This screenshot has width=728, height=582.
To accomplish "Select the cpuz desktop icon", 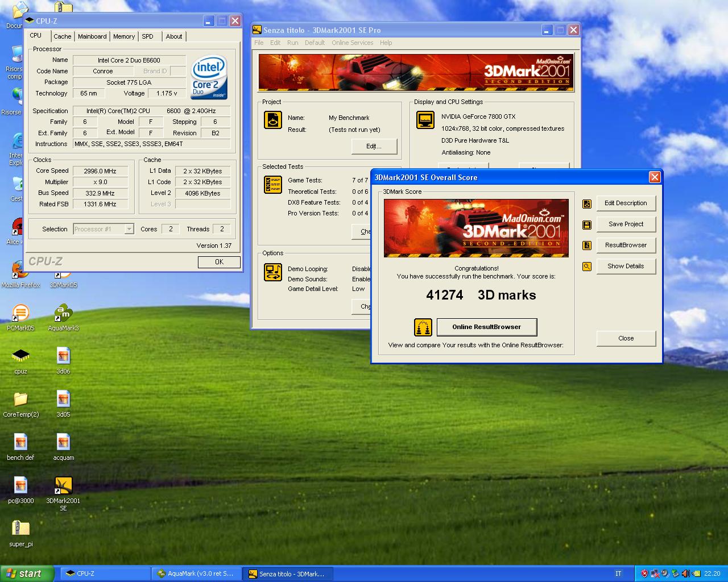I will point(20,360).
